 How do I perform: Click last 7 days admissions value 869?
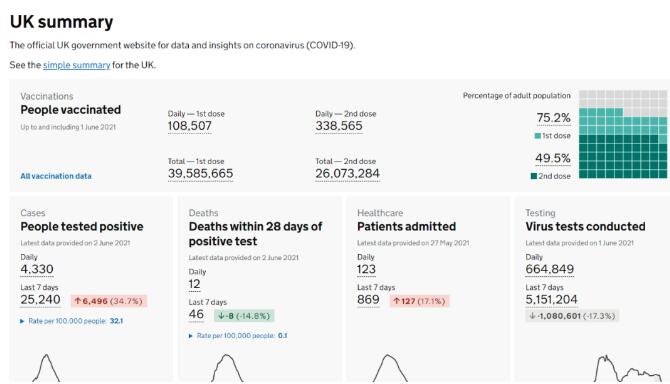pos(368,300)
